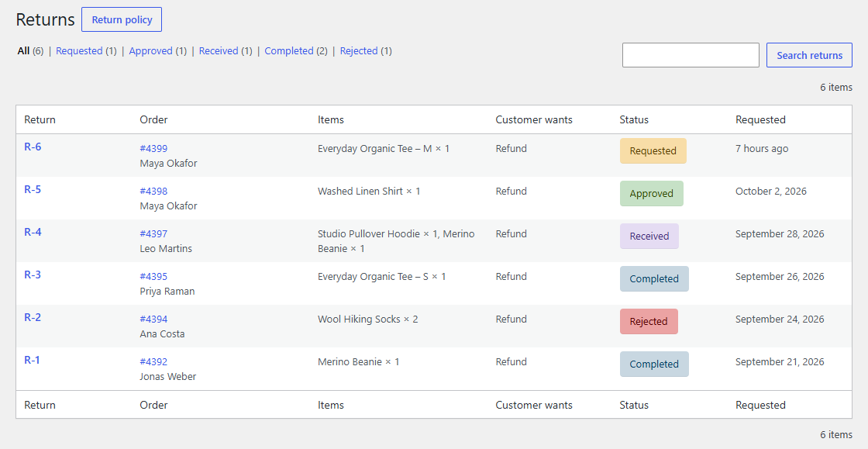Click the Return column label in table footer
This screenshot has height=449, width=868.
tap(40, 405)
